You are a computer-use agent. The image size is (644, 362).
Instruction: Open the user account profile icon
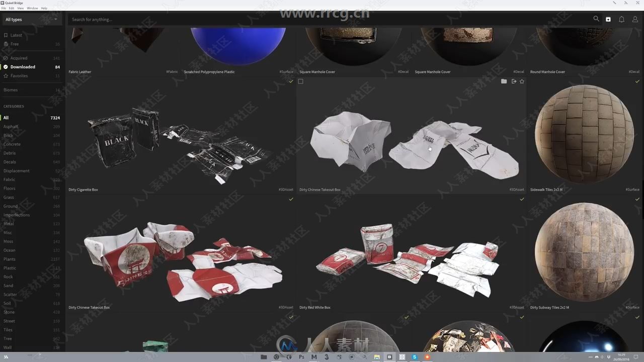[x=635, y=19]
